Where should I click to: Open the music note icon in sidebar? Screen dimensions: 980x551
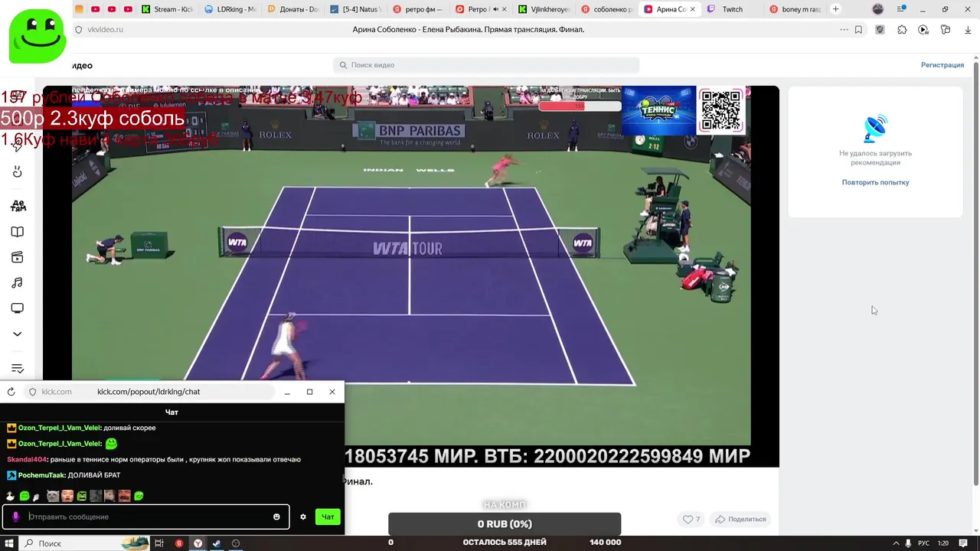(17, 283)
